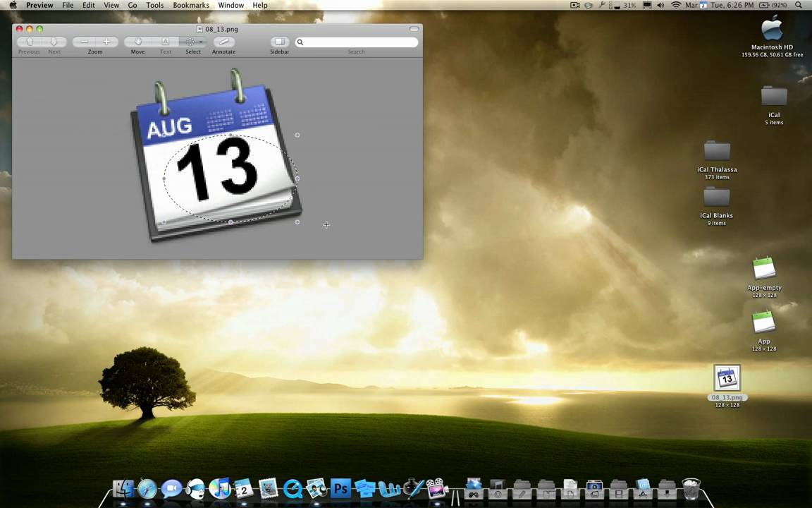Open QuickTime Player from the Dock
The image size is (812, 508).
point(293,487)
